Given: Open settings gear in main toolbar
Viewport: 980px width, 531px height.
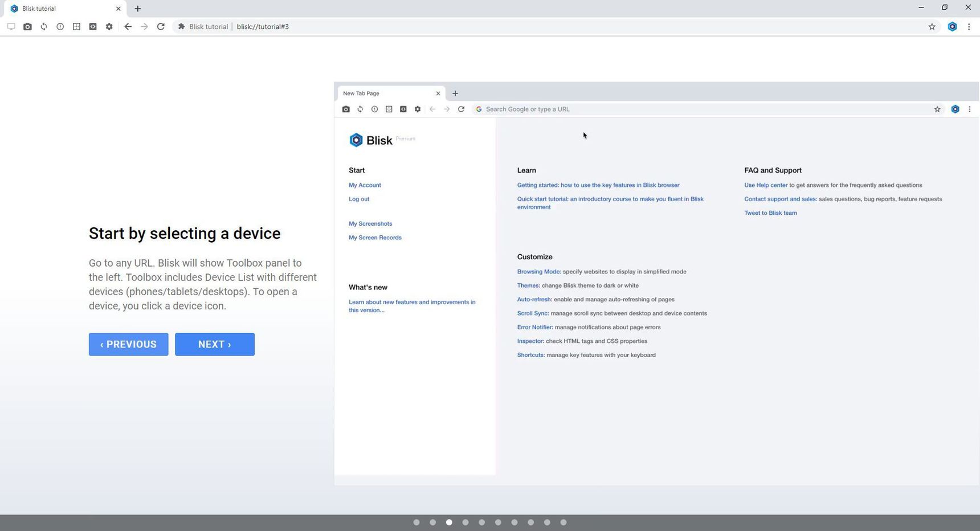Looking at the screenshot, I should click(x=109, y=27).
